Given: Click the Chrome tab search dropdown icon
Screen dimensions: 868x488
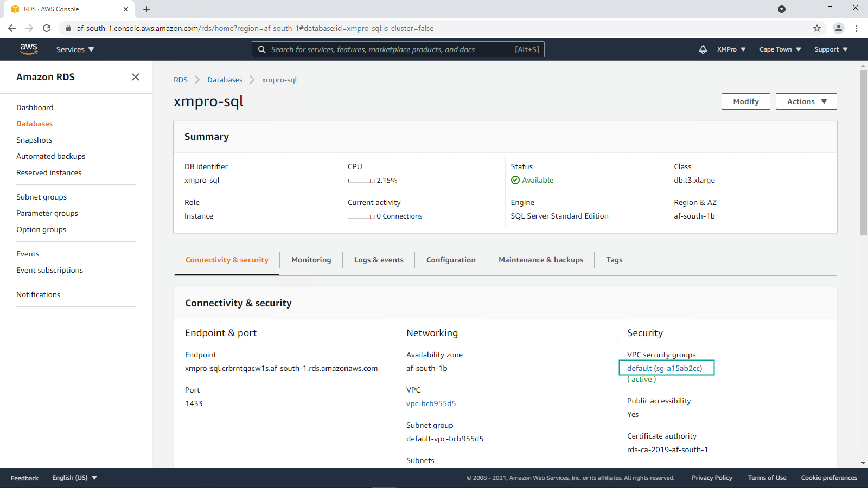Looking at the screenshot, I should (x=782, y=9).
